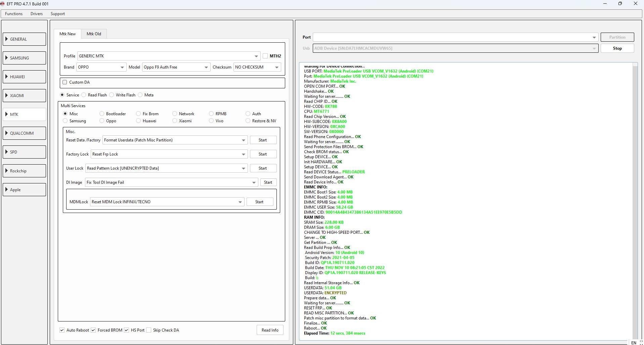Expand the MDMLock Reset MDM Lock dropdown

pyautogui.click(x=240, y=202)
